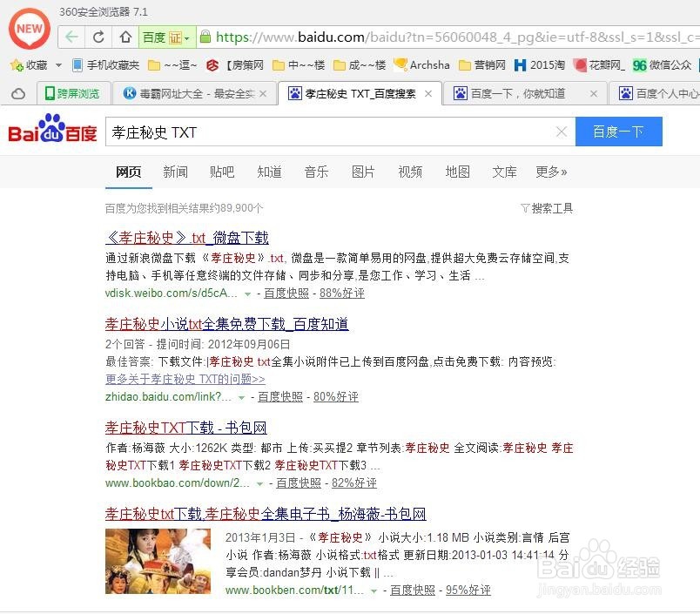Expand arrow next to www.bookben.com URL

click(x=374, y=590)
